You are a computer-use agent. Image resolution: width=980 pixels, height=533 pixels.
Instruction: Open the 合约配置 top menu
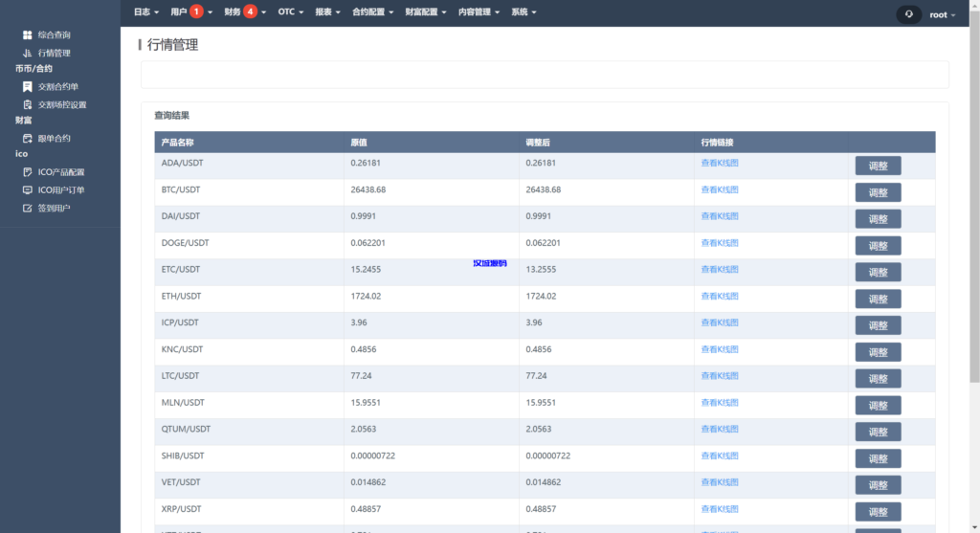click(x=373, y=12)
